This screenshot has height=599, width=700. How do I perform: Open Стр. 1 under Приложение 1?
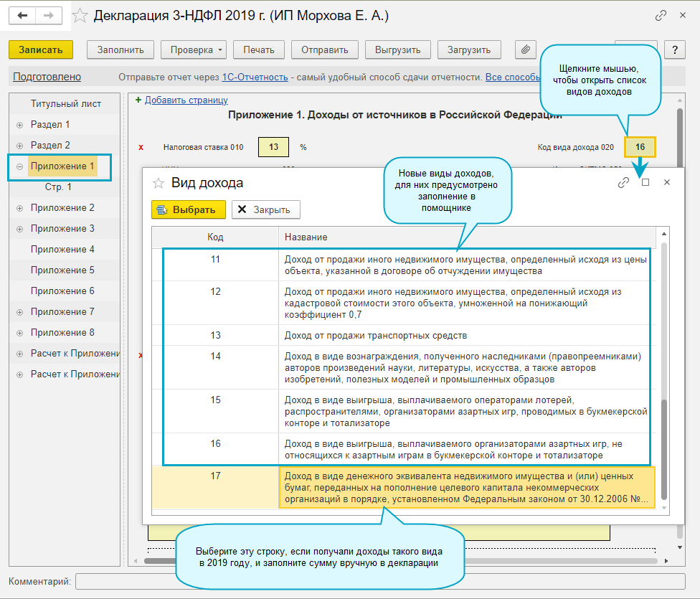(x=58, y=187)
